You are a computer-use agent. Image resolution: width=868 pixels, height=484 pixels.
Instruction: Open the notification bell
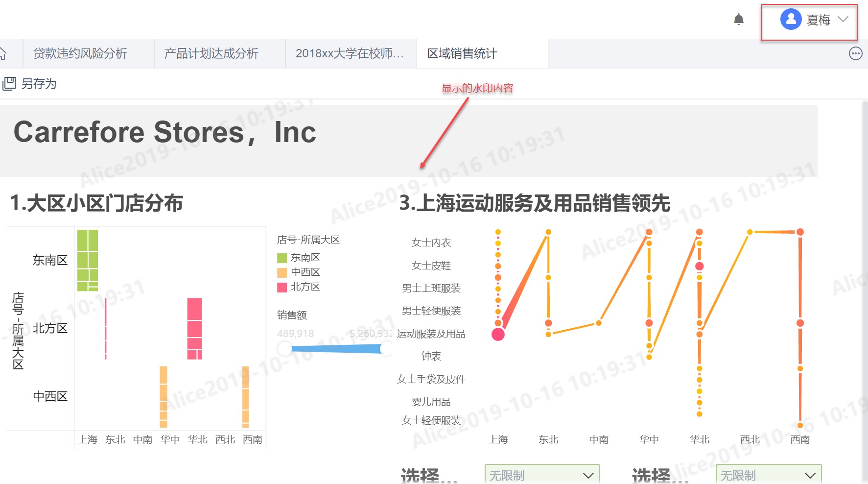(739, 20)
